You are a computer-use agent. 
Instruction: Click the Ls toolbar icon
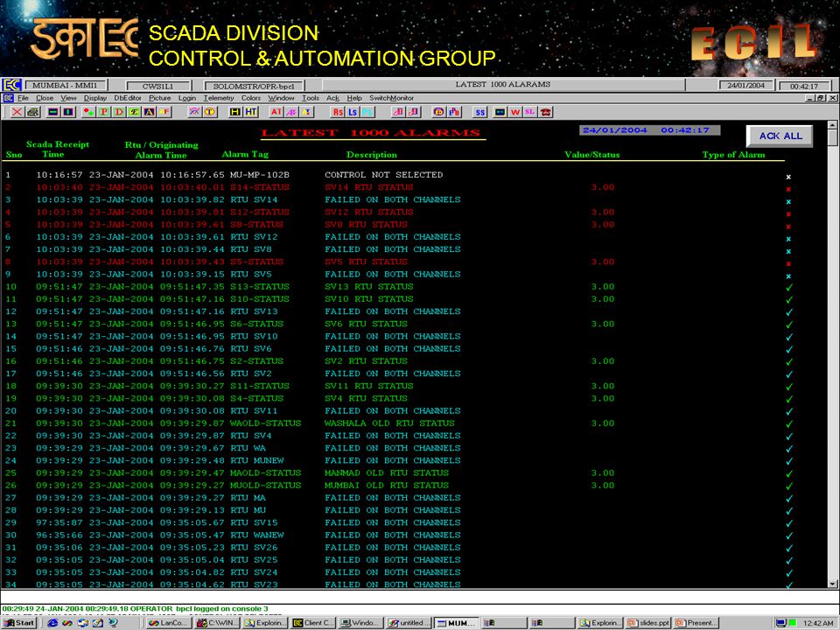click(353, 112)
